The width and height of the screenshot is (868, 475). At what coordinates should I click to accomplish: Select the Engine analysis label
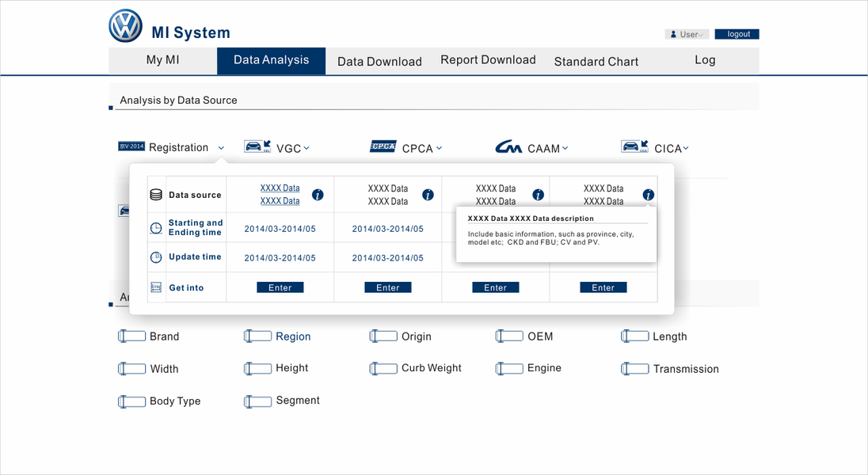(x=544, y=368)
